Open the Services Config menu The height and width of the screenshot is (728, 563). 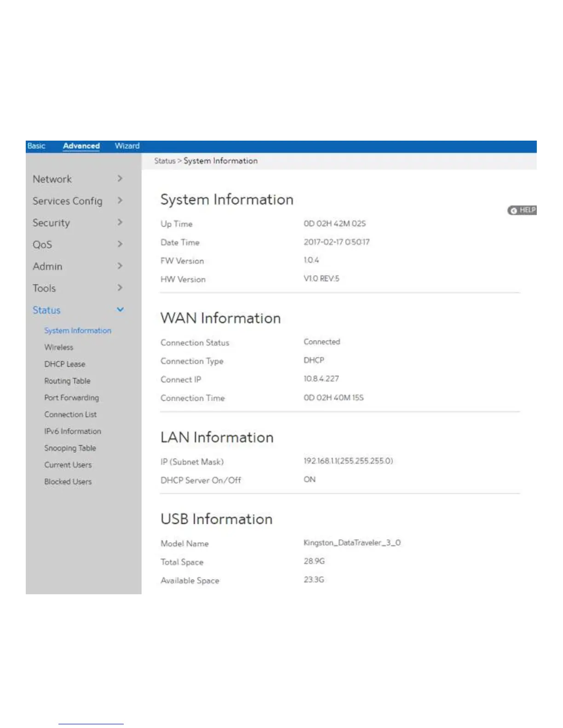(x=67, y=201)
